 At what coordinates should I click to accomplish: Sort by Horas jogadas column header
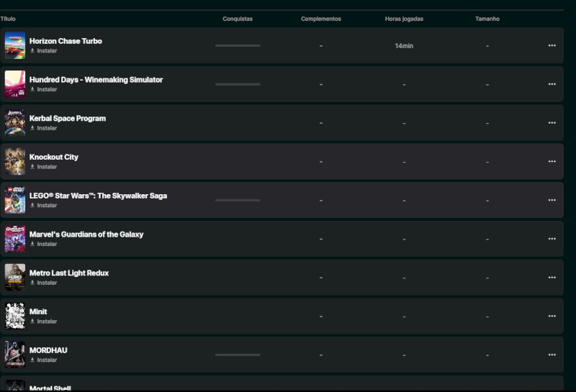pyautogui.click(x=404, y=19)
